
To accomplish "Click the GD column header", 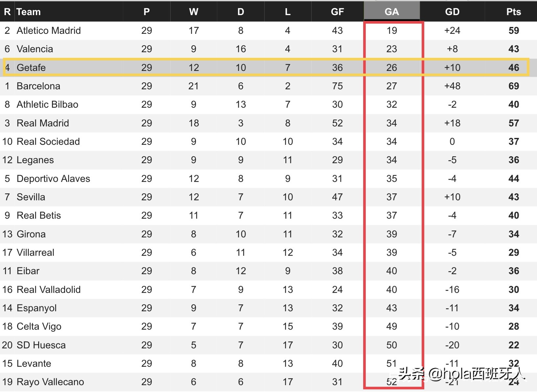I will click(452, 12).
